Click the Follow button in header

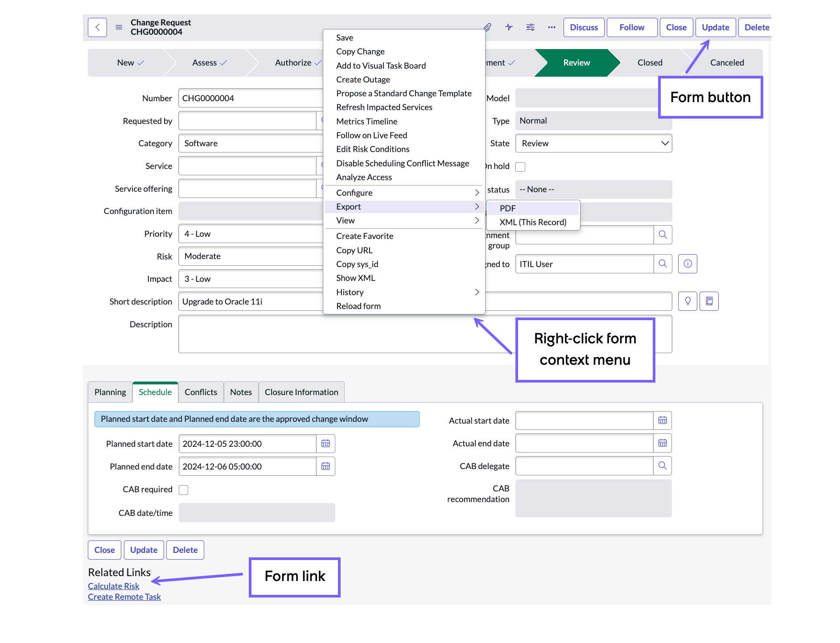(x=632, y=27)
